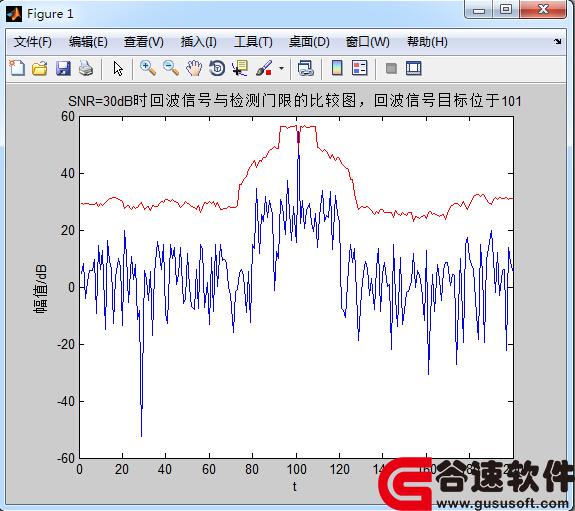
Task: Click the New Figure icon
Action: [17, 68]
